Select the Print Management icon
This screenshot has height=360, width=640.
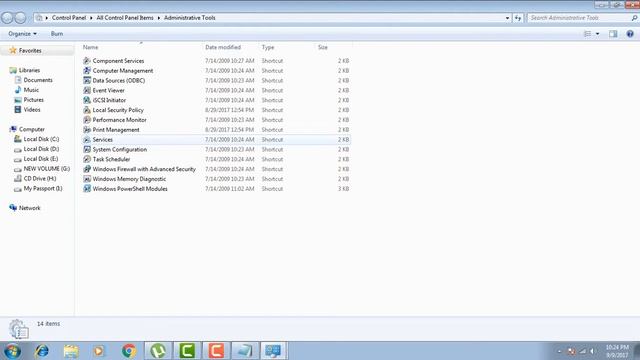[87, 130]
